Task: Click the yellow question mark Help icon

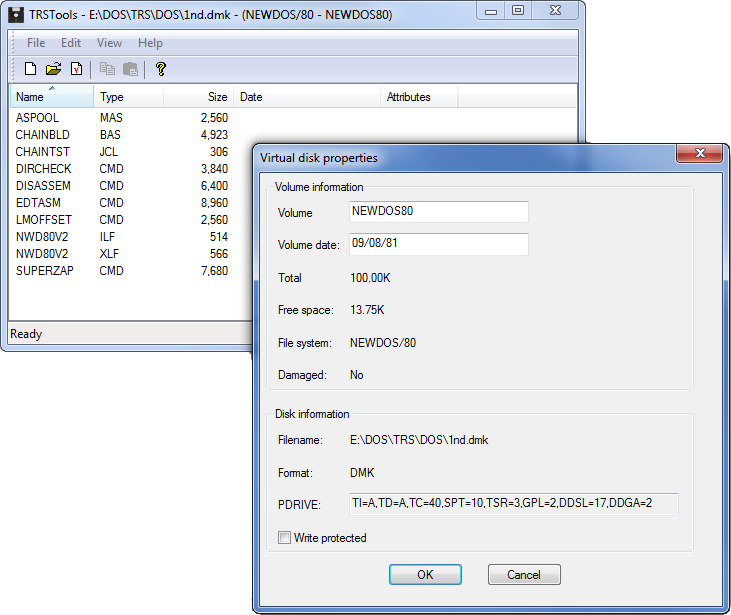Action: [x=160, y=69]
